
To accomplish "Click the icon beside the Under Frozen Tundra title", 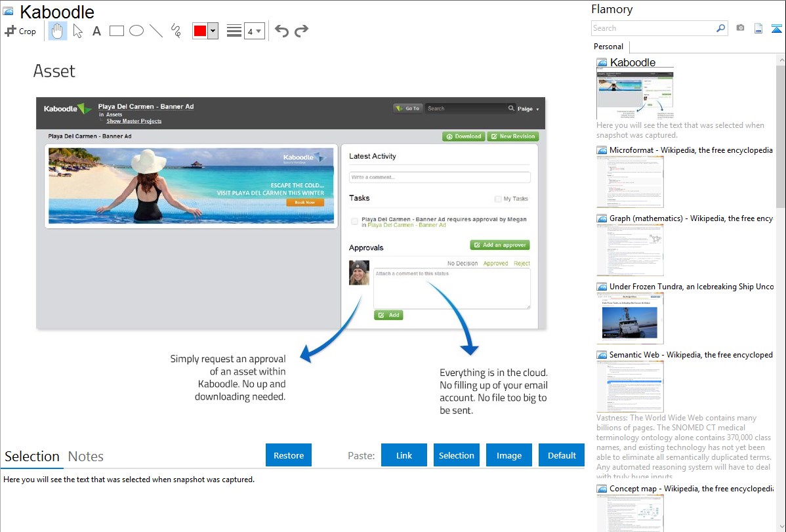I will coord(602,287).
